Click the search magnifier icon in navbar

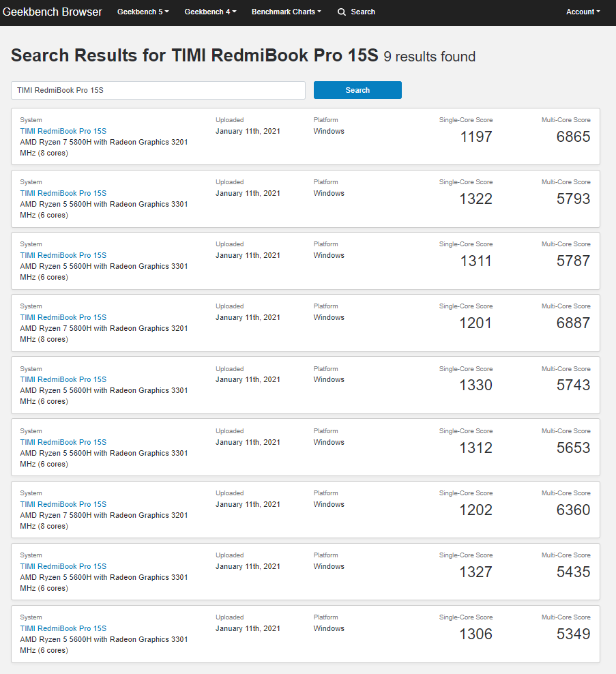click(x=342, y=12)
